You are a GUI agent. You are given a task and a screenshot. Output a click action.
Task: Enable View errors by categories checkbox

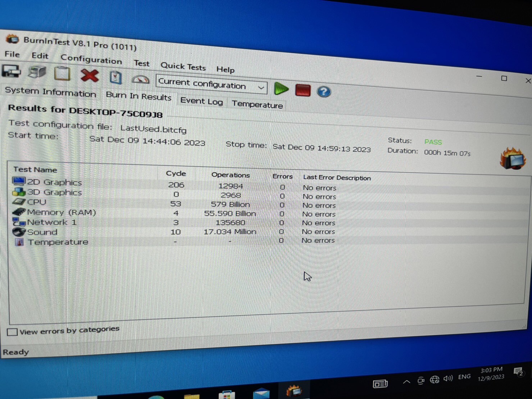[x=12, y=332]
